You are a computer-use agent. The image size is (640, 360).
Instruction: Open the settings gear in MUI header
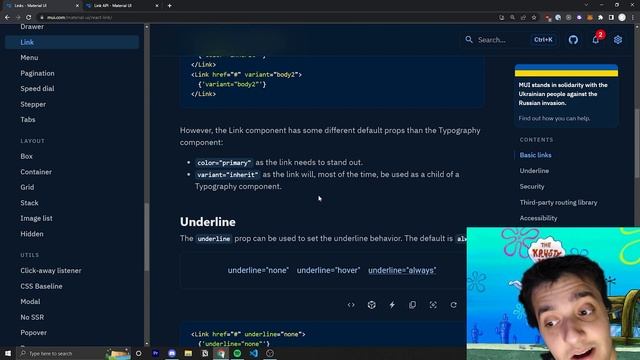pos(618,40)
